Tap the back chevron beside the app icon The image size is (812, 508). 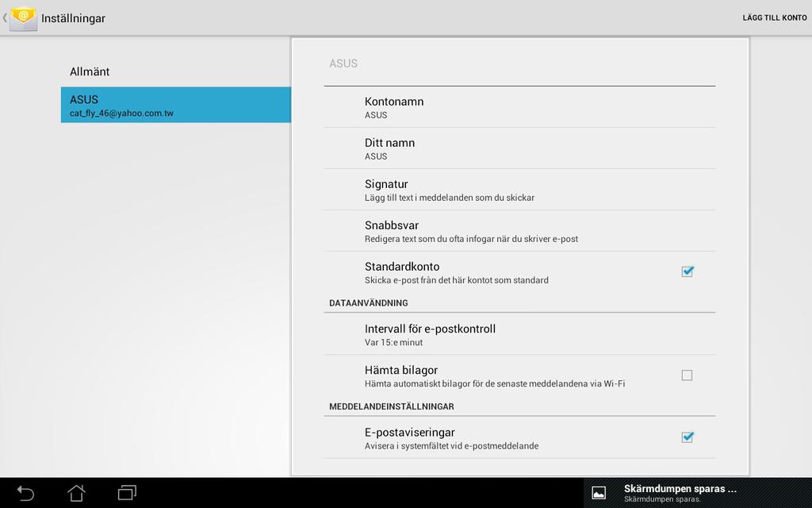coord(5,18)
